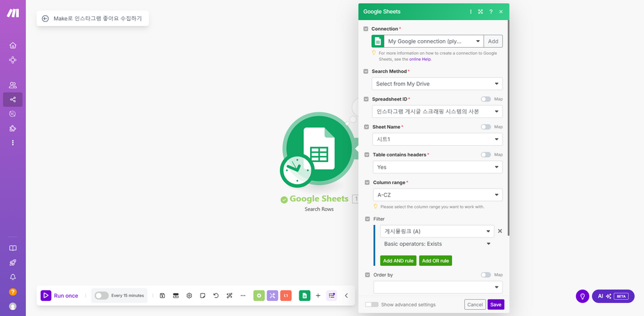
Task: Open the Google connection dropdown
Action: point(434,41)
